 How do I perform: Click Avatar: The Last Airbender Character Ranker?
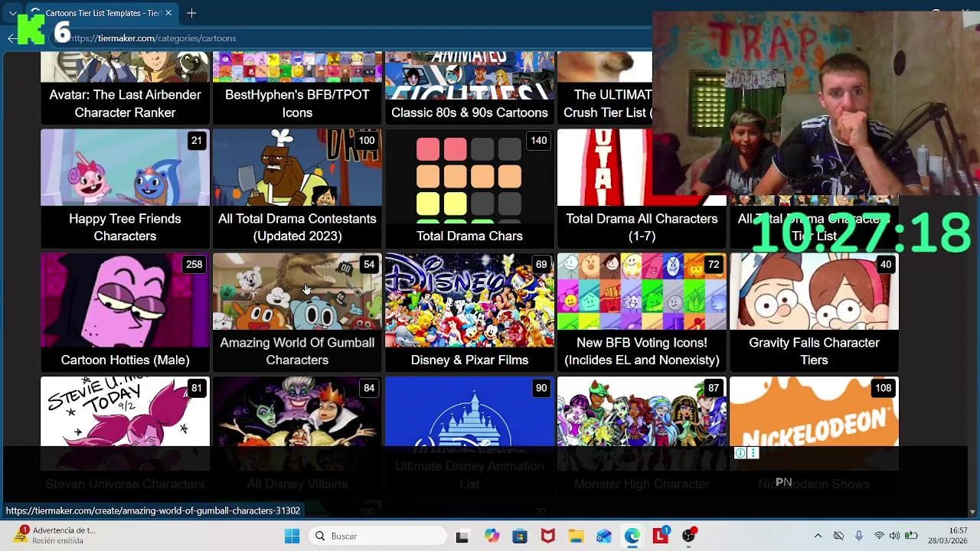[x=125, y=103]
